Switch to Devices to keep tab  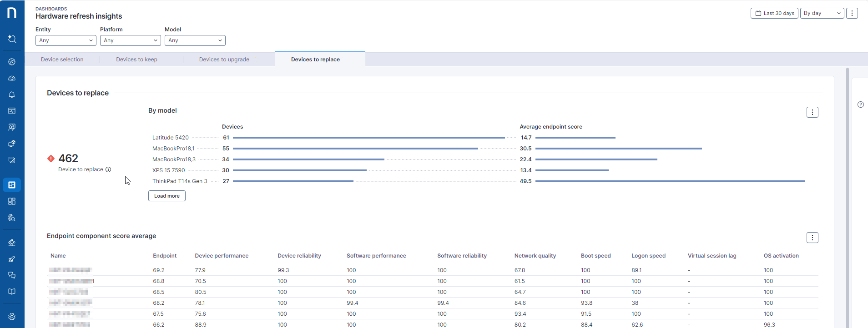pos(136,60)
